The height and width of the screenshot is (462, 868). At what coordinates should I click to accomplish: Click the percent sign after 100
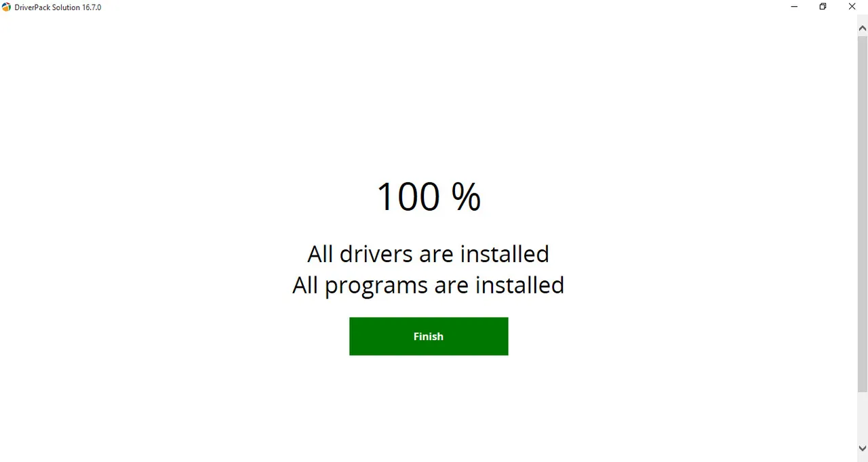(x=466, y=196)
